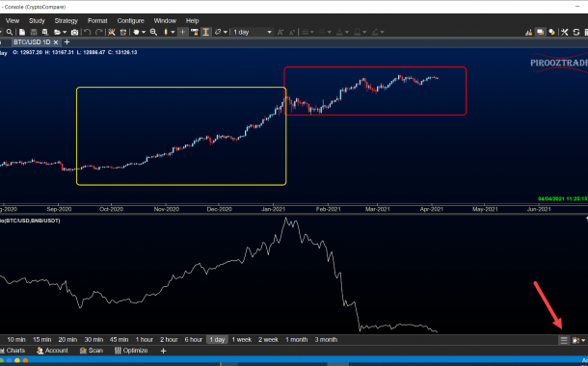Viewport: 588px width, 366px height.
Task: Open the tools wrench-and-screwdriver icon
Action: pos(564,32)
